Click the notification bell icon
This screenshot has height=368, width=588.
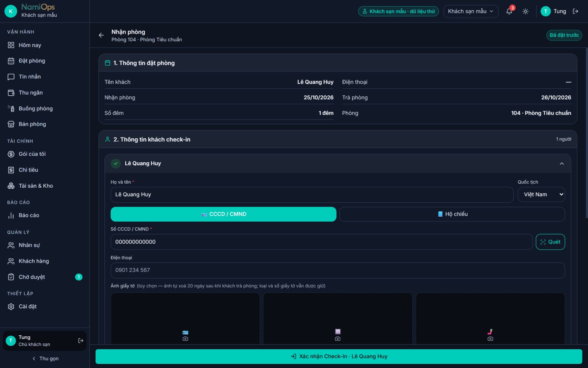[509, 11]
